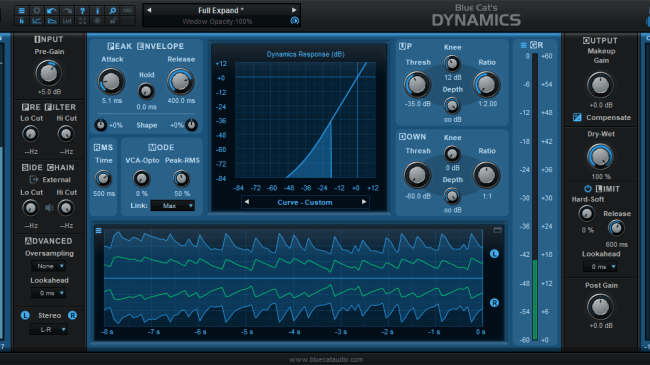This screenshot has width=650, height=365.
Task: Select previous curve with left arrow
Action: click(247, 202)
